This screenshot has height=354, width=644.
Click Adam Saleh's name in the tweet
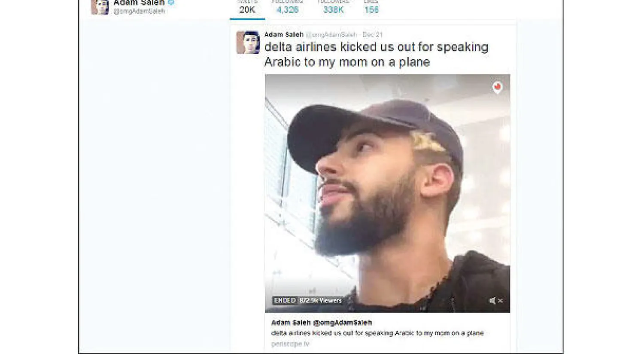click(284, 34)
